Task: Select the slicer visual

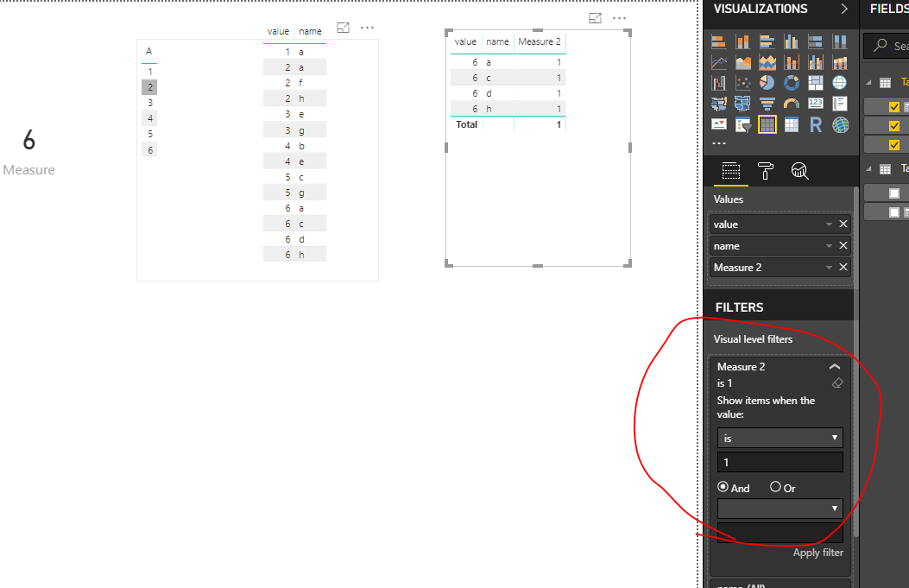Action: pyautogui.click(x=742, y=124)
